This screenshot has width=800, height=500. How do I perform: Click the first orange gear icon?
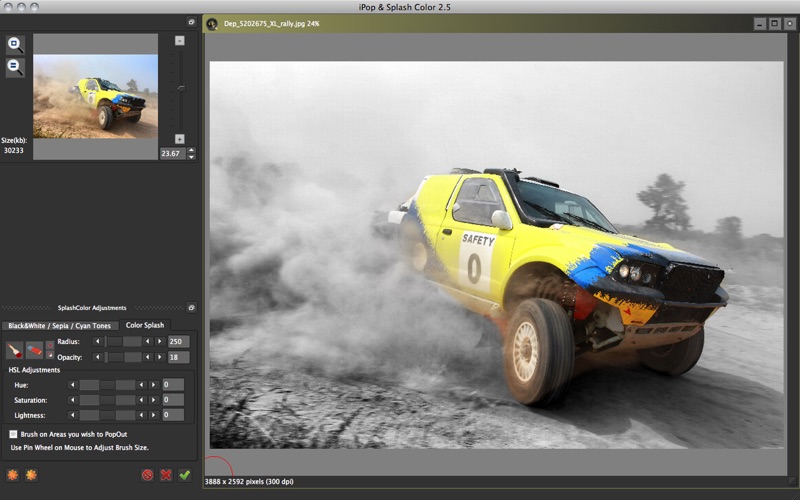(12, 474)
